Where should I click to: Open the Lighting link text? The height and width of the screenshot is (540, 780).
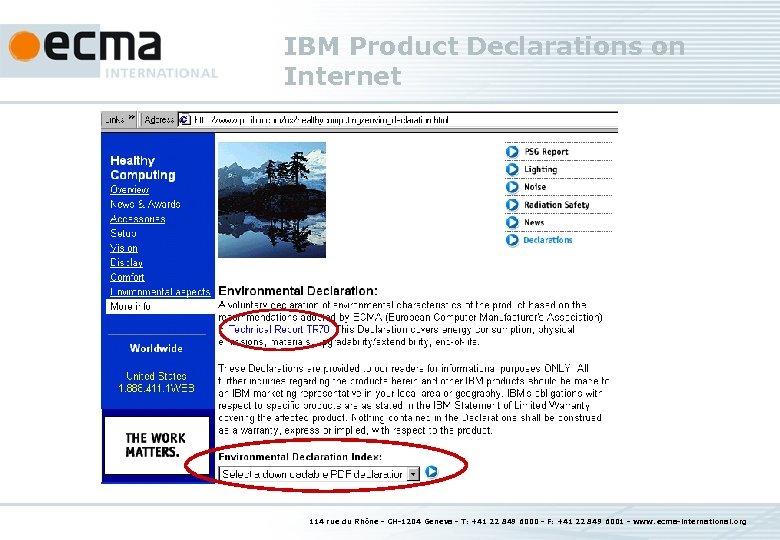pos(541,170)
